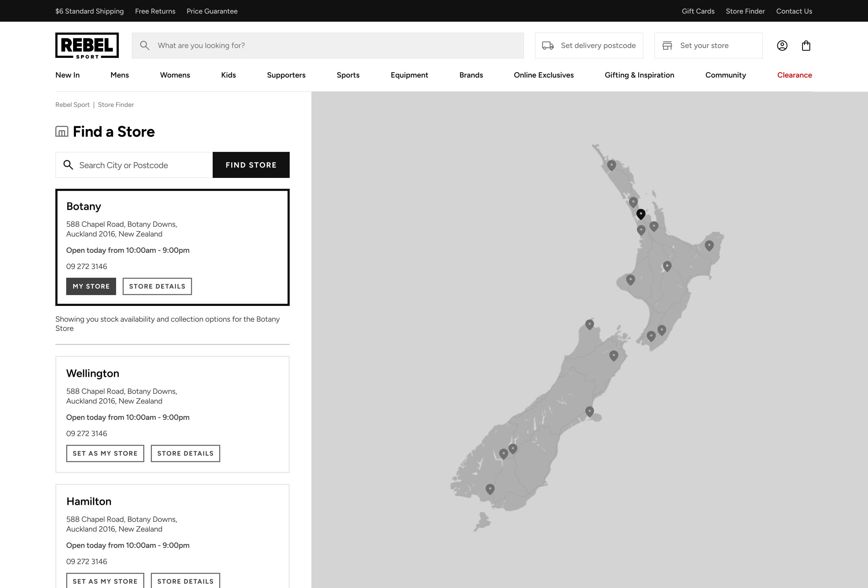Open the Clearance menu item

pyautogui.click(x=794, y=75)
